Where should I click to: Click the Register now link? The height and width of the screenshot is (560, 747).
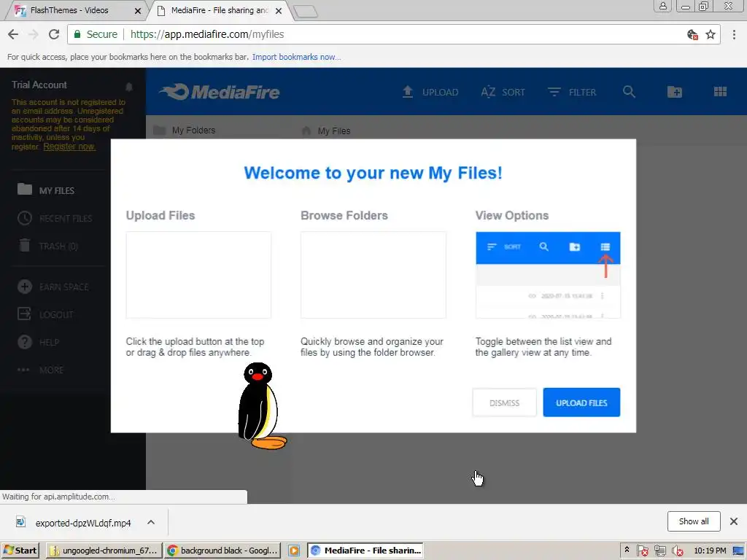(69, 146)
